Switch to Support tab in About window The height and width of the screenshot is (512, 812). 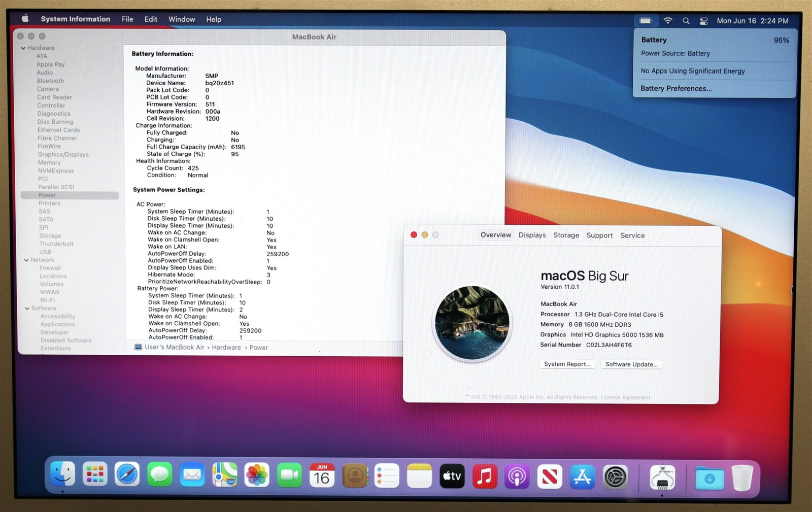pyautogui.click(x=599, y=235)
